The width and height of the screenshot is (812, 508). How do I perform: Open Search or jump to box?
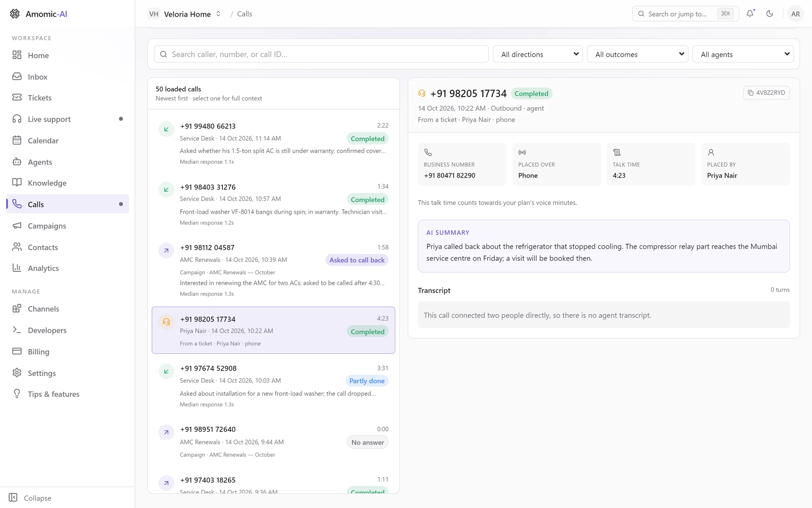[x=685, y=14]
